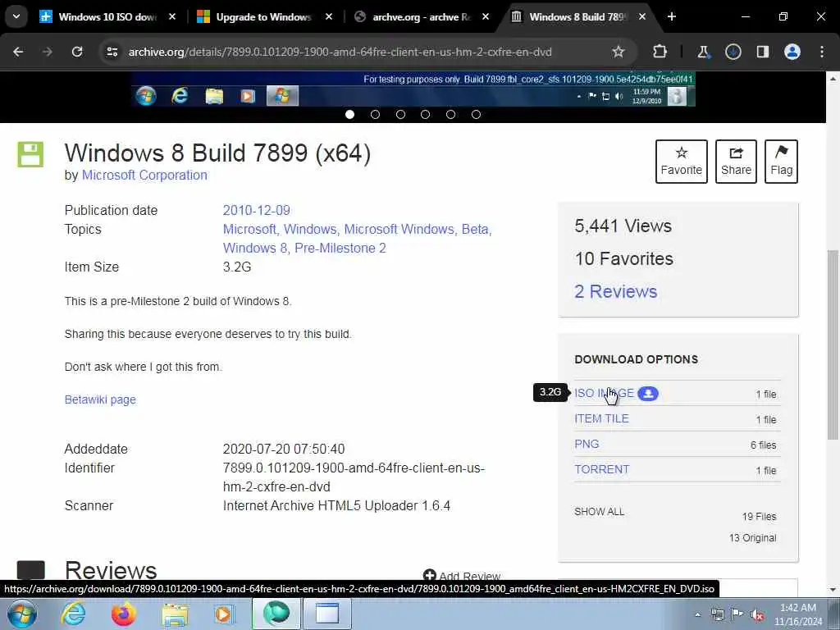Select the round teal browser taskbar icon
Image resolution: width=840 pixels, height=630 pixels.
click(x=276, y=614)
